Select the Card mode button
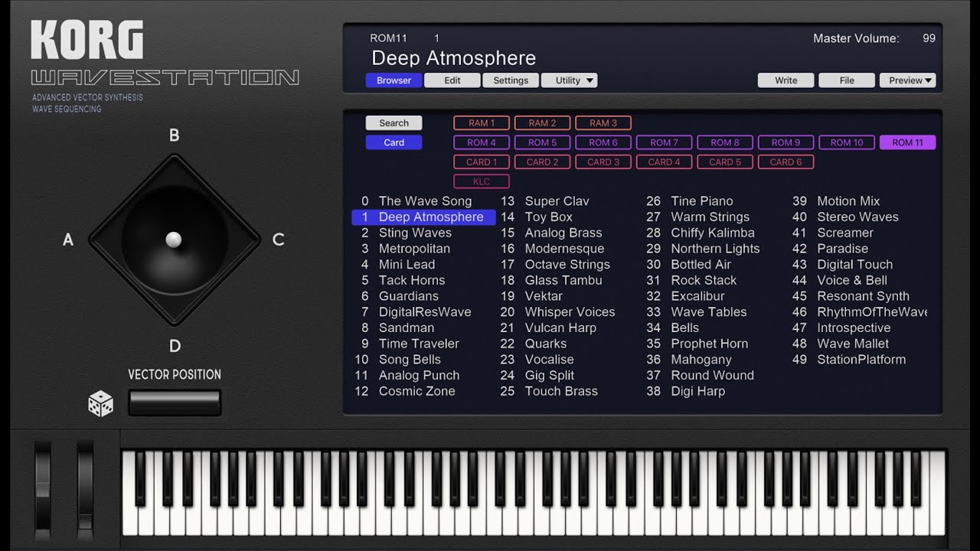The height and width of the screenshot is (551, 980). (394, 142)
